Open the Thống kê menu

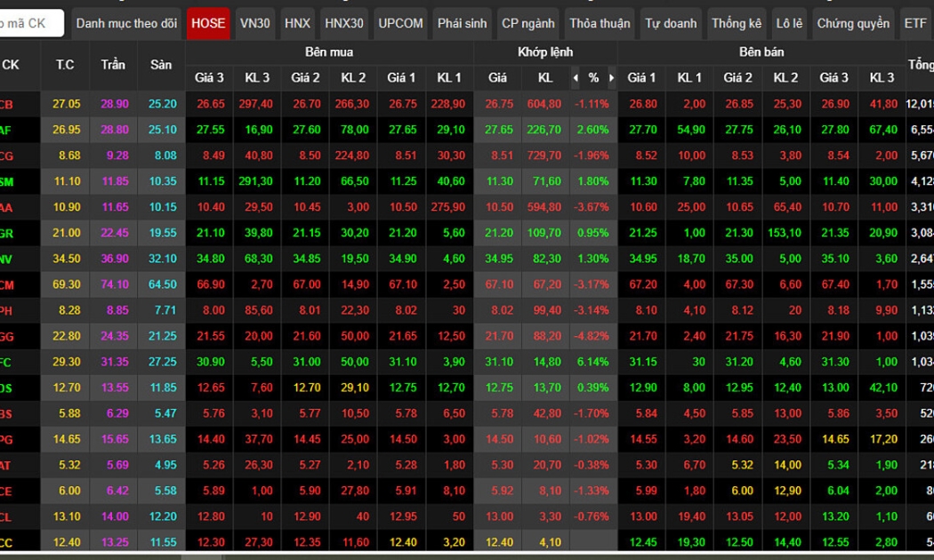[x=737, y=23]
